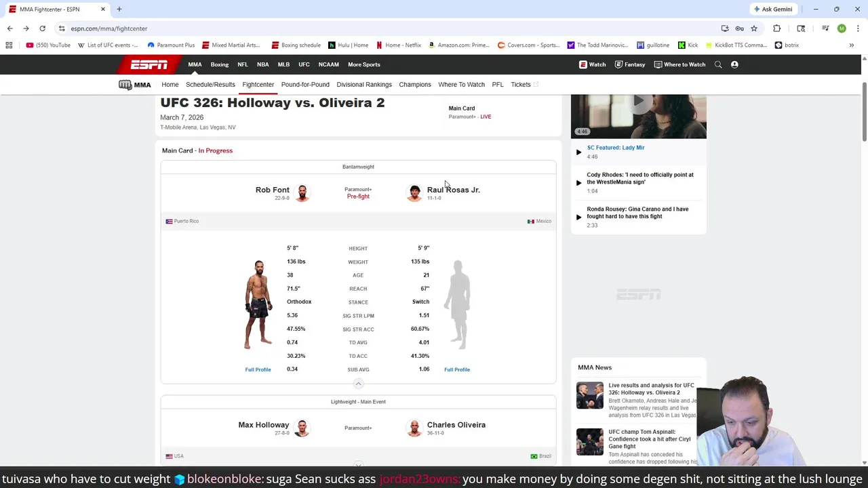Click the browser forward arrow
This screenshot has height=488, width=868.
point(26,28)
